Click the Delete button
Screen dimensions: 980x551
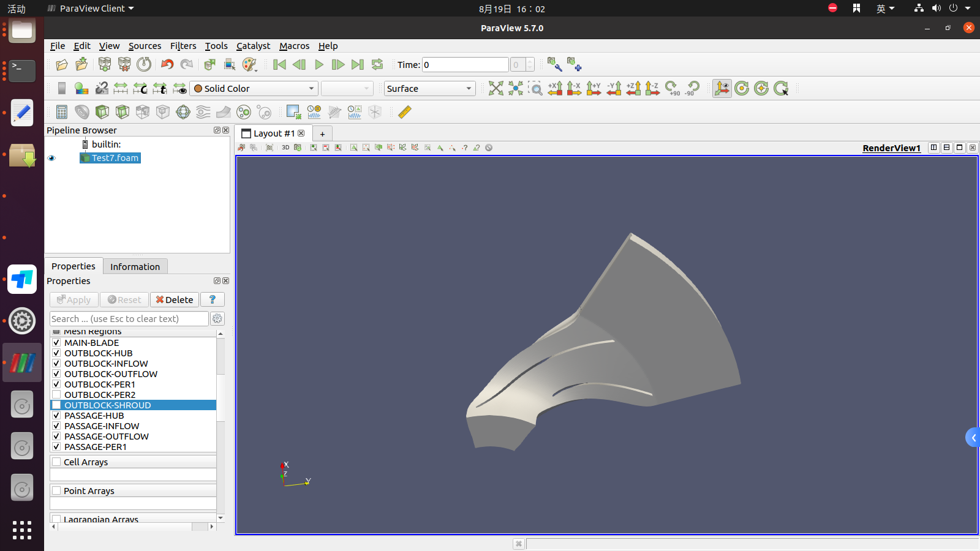tap(175, 300)
